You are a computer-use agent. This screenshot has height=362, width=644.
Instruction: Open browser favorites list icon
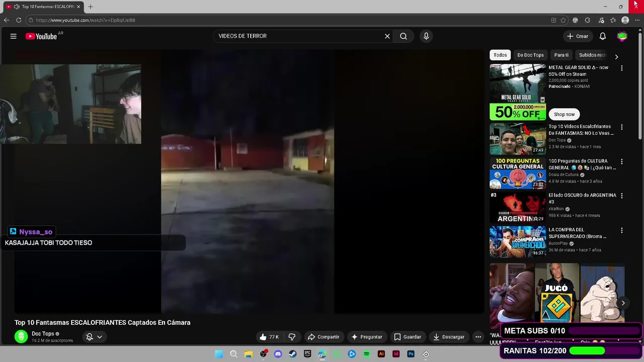[613, 20]
